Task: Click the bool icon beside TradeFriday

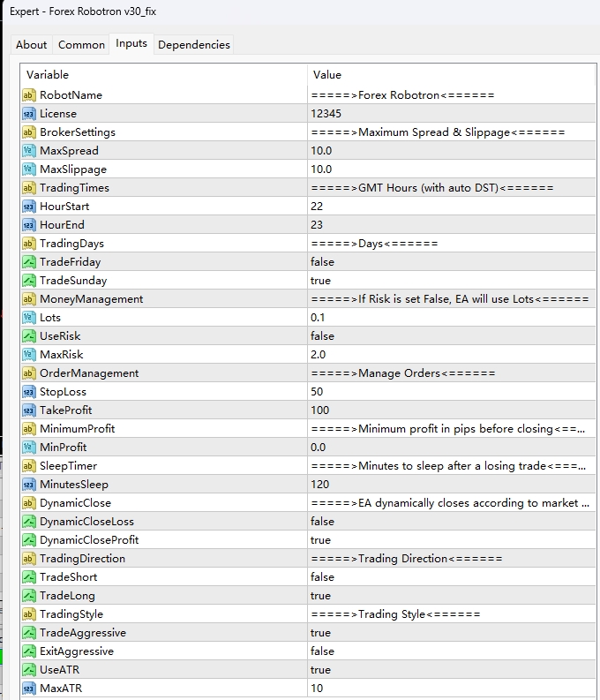Action: pyautogui.click(x=28, y=262)
